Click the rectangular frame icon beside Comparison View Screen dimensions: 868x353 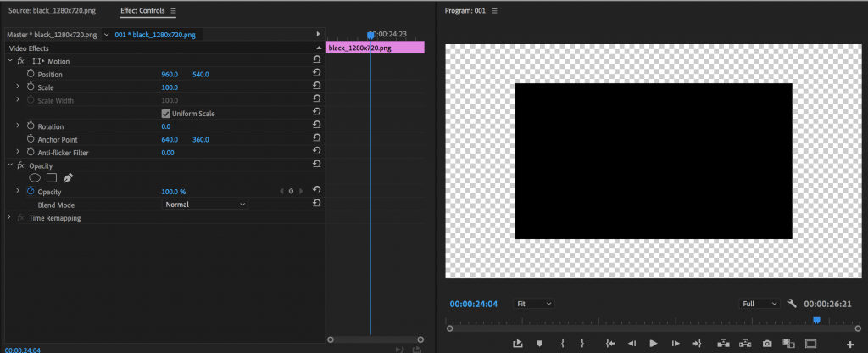coord(811,344)
